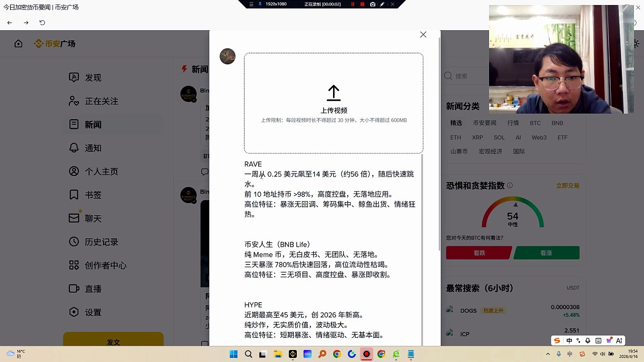The width and height of the screenshot is (644, 362).
Task: Take a screenshot with recorder camera icon
Action: [372, 4]
